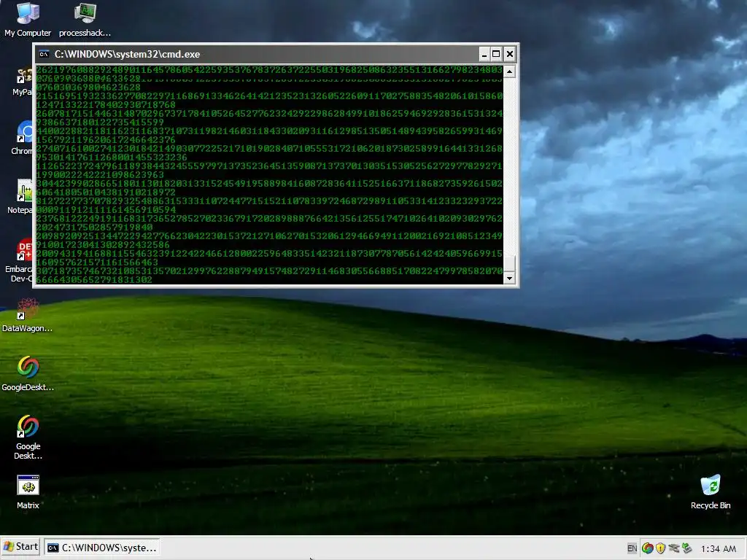This screenshot has height=560, width=747.
Task: Select the Notepad++ shortcut on the desktop
Action: coord(21,196)
